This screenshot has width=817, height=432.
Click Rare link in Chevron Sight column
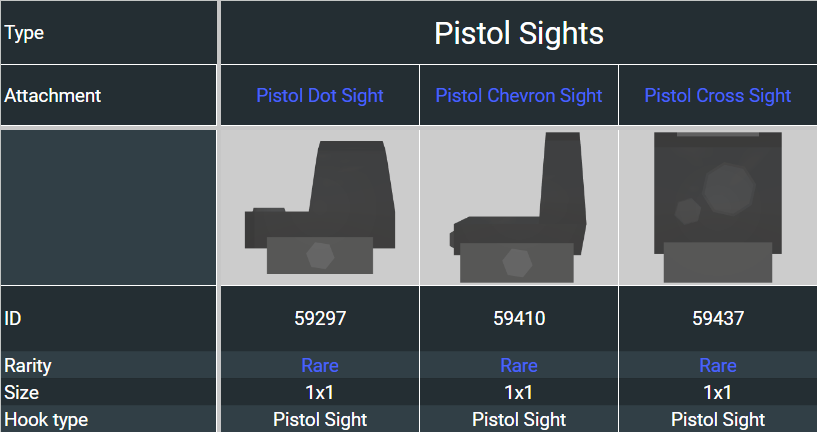tap(519, 366)
